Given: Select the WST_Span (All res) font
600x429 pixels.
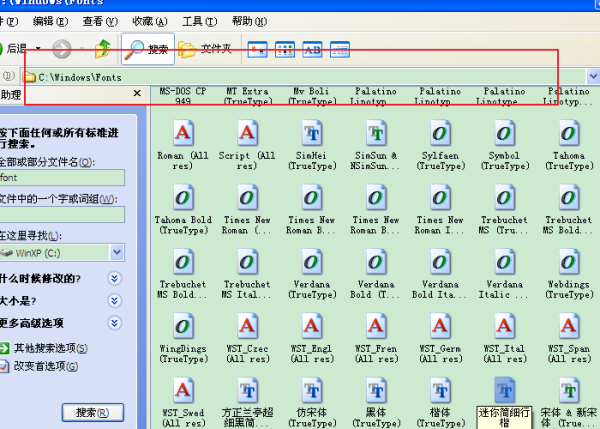Looking at the screenshot, I should click(569, 338).
